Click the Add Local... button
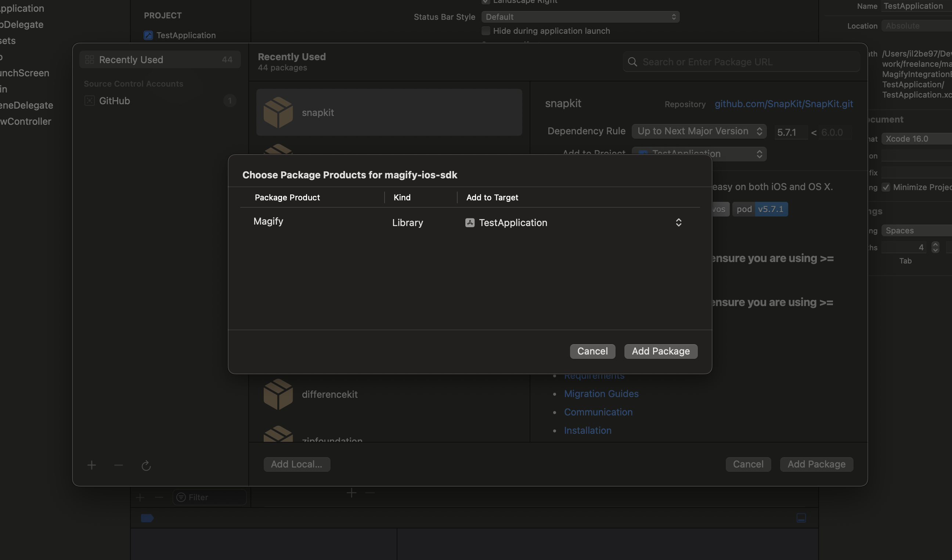Screen dimensions: 952x560 pos(296,464)
